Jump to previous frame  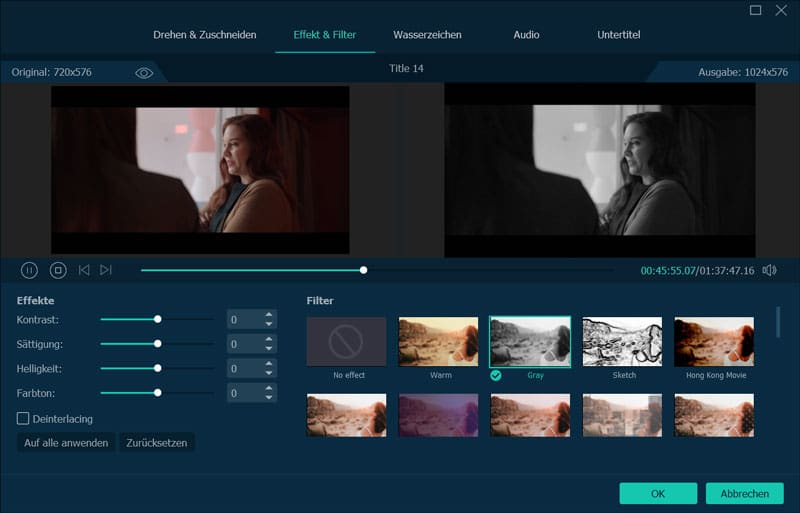[x=84, y=270]
